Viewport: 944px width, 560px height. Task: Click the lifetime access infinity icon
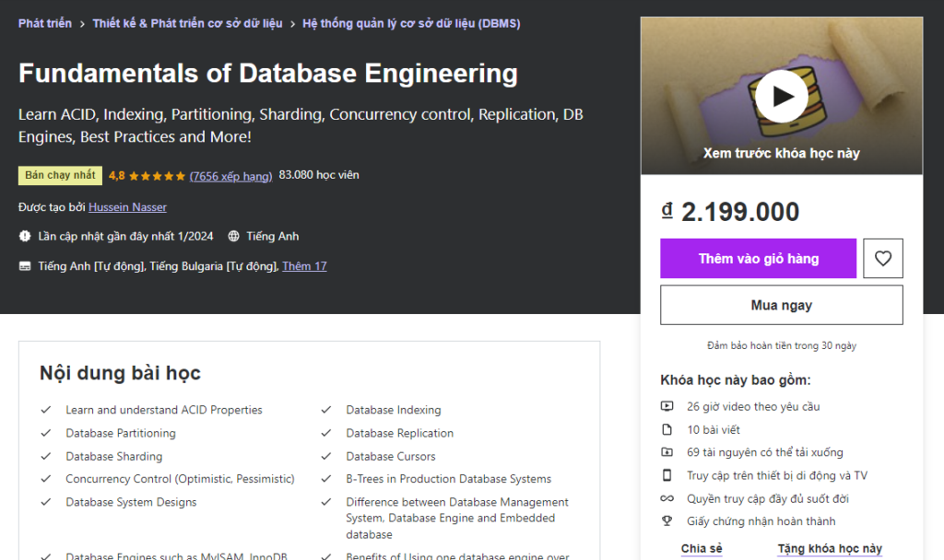(667, 498)
